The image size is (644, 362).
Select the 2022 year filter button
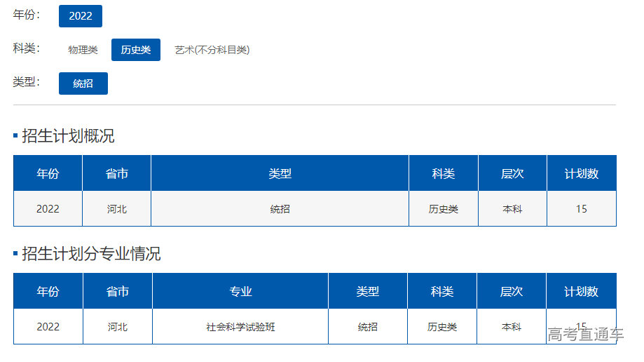(81, 16)
